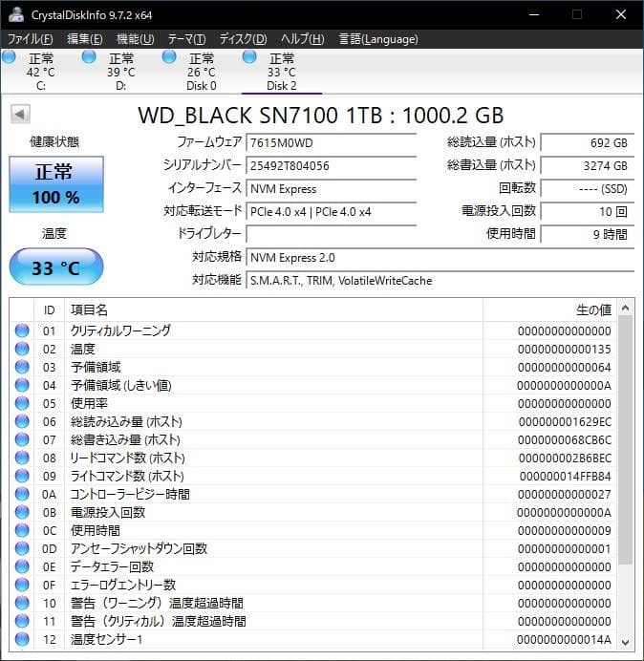This screenshot has height=661, width=644.
Task: Click the blue status orb for Disk 2
Action: point(249,57)
